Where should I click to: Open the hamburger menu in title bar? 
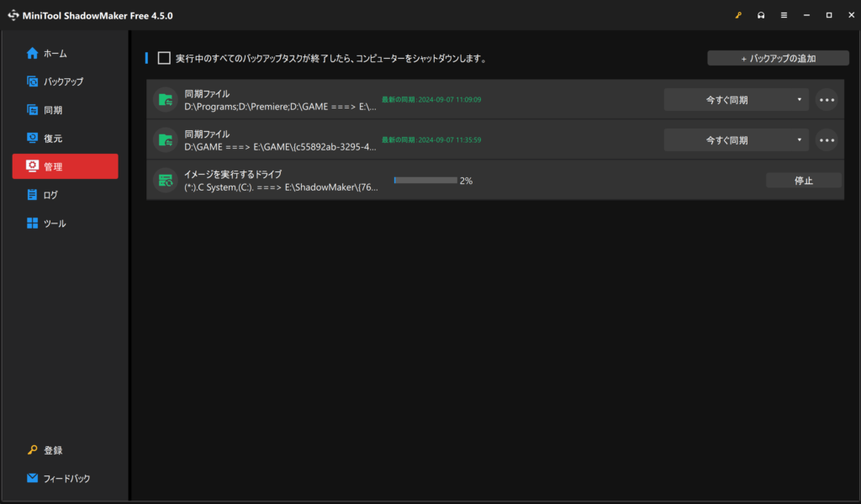784,15
